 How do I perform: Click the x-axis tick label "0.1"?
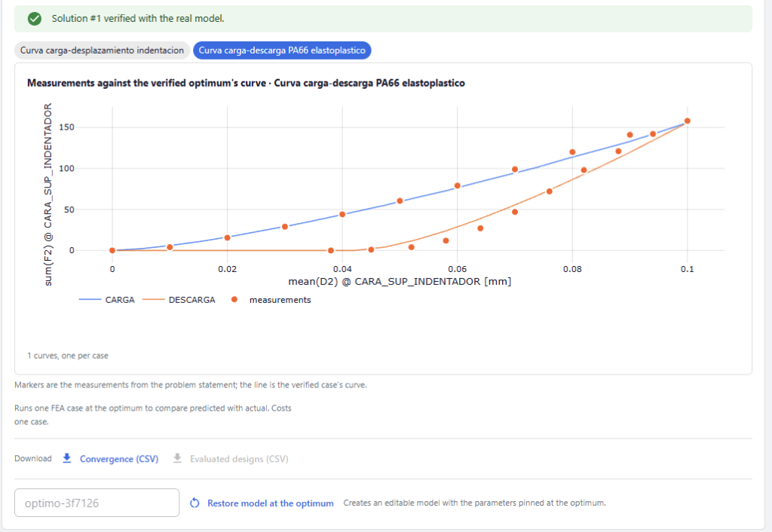pyautogui.click(x=688, y=269)
